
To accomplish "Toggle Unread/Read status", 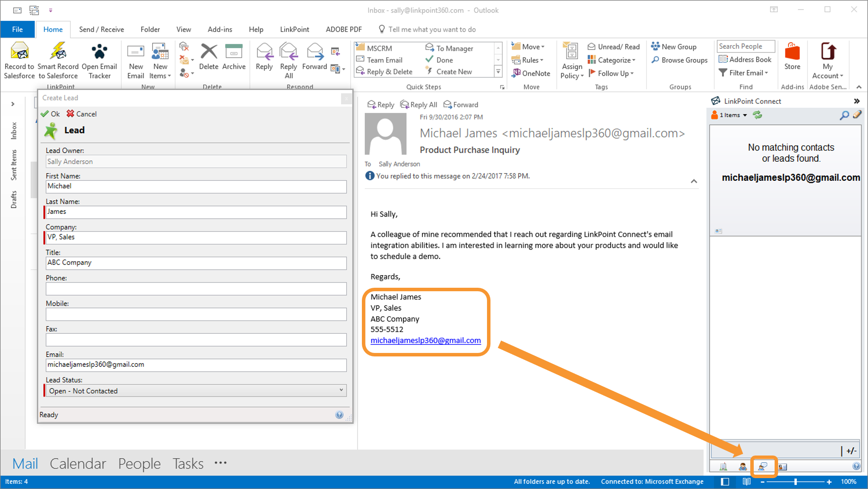I will pyautogui.click(x=613, y=47).
